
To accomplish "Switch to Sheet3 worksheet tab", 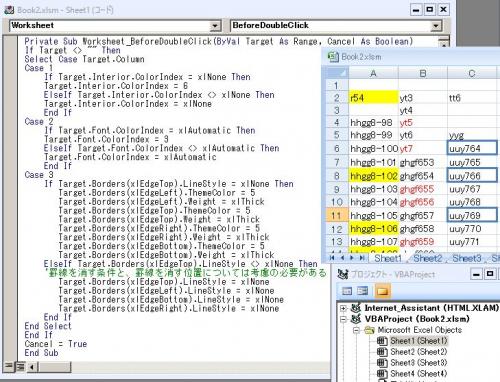I will [x=467, y=258].
